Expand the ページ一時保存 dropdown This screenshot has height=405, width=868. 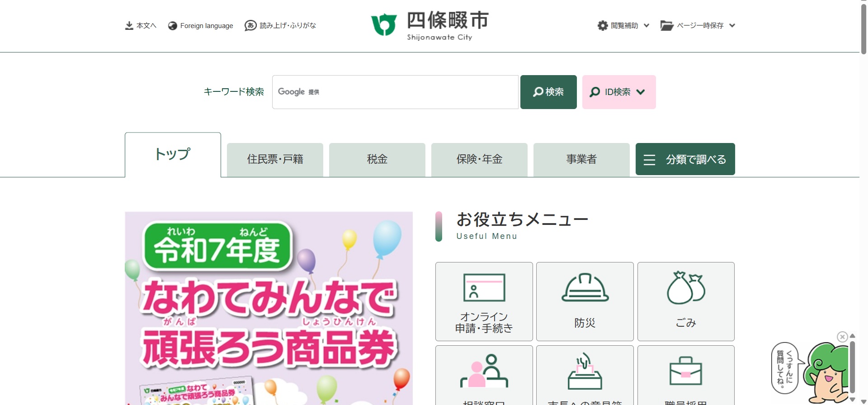coord(698,26)
